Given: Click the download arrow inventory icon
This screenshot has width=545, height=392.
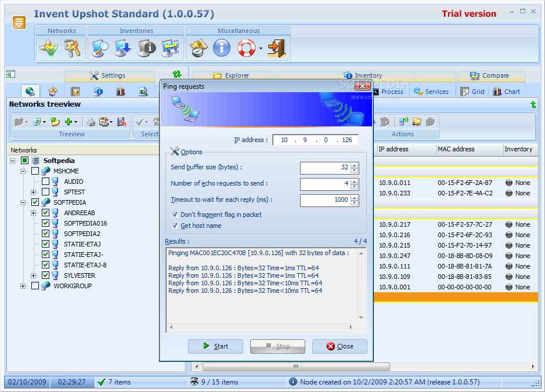Looking at the screenshot, I should coord(124,48).
